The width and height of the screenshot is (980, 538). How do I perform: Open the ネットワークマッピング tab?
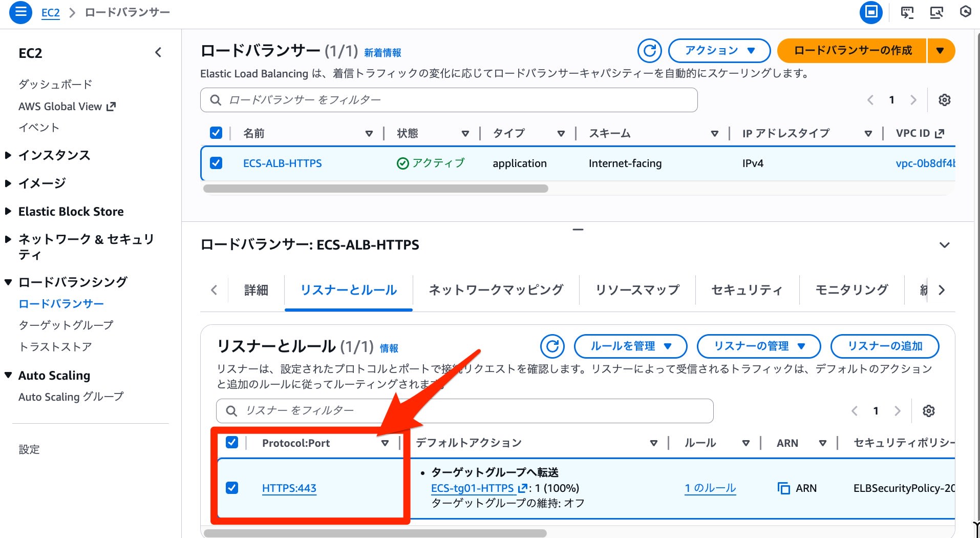[x=496, y=291]
